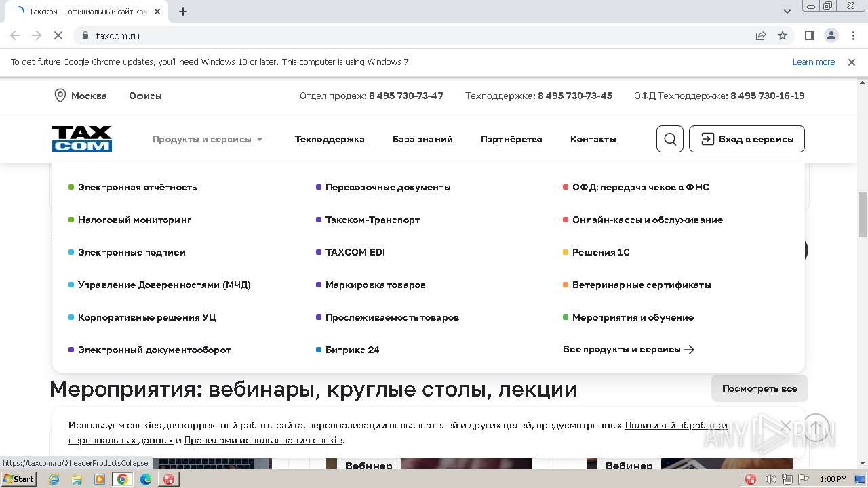868x488 pixels.
Task: Click the Moscow location pin icon
Action: 60,96
